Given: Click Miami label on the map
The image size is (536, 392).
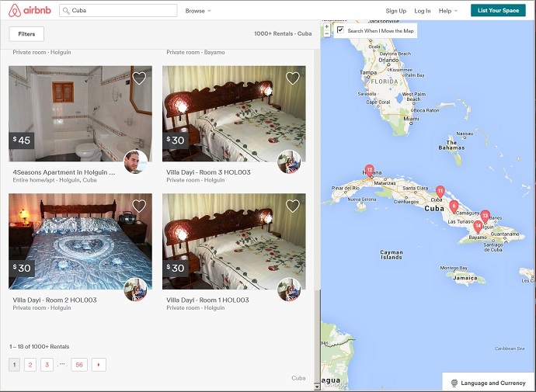Looking at the screenshot, I should 411,119.
